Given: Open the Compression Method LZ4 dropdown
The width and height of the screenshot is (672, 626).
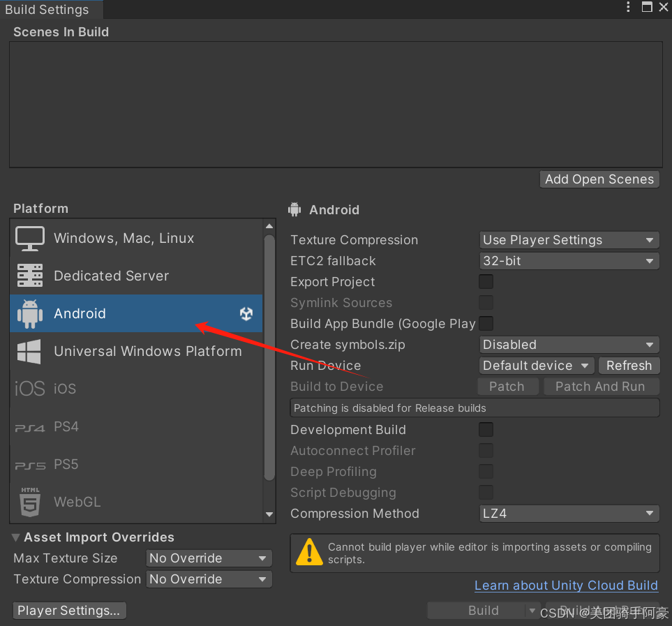Looking at the screenshot, I should click(569, 514).
